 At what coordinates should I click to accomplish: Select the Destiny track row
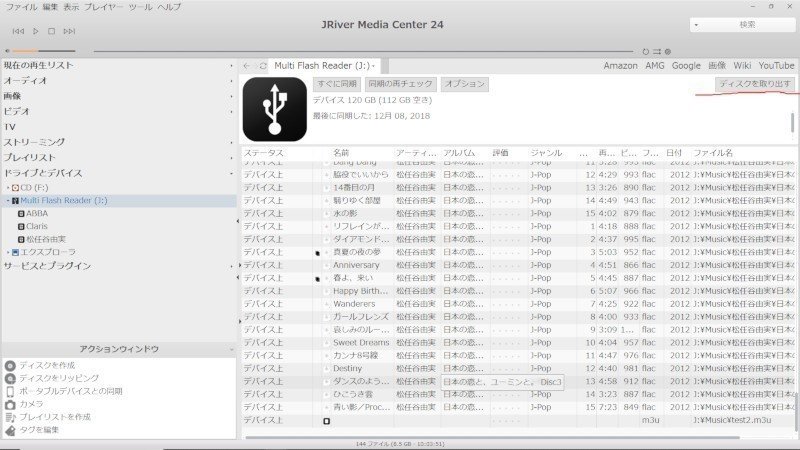click(518, 368)
